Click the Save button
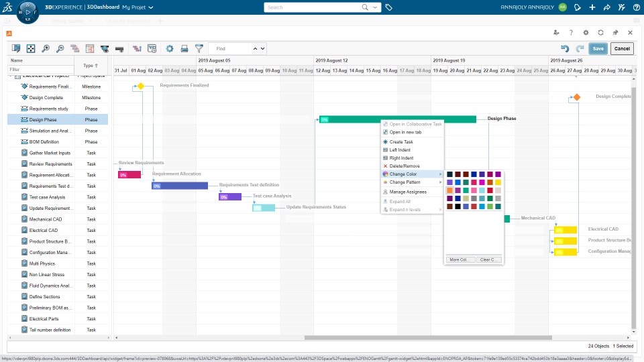Screen dimensions: 644x362 tap(598, 48)
